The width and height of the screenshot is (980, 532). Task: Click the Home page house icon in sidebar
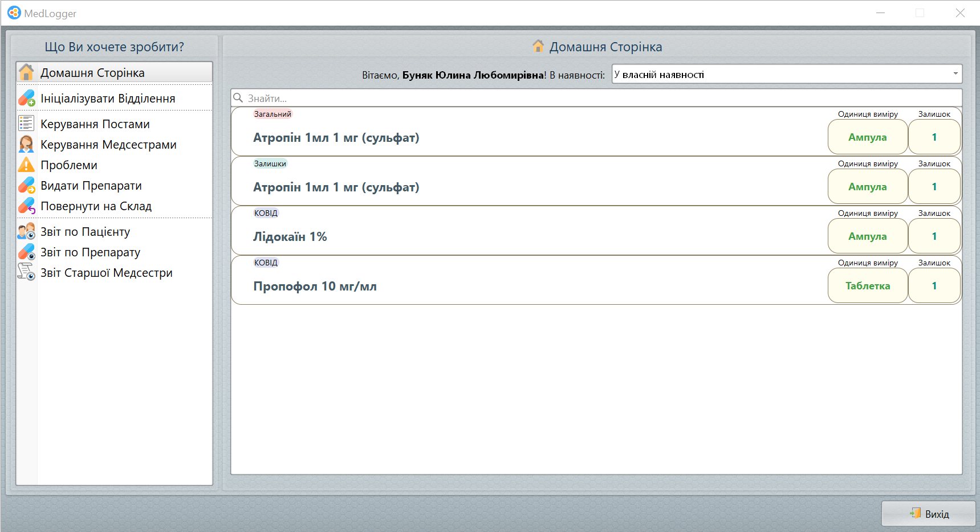26,73
